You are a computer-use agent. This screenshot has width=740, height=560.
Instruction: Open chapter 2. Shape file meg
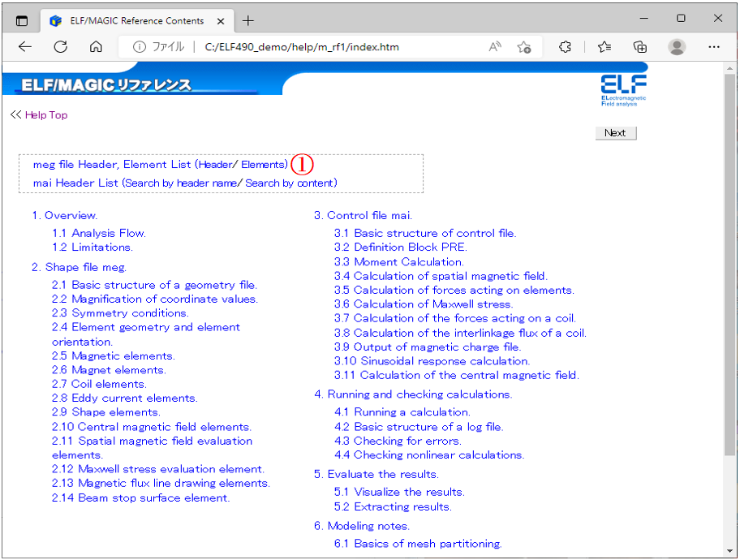(x=80, y=267)
